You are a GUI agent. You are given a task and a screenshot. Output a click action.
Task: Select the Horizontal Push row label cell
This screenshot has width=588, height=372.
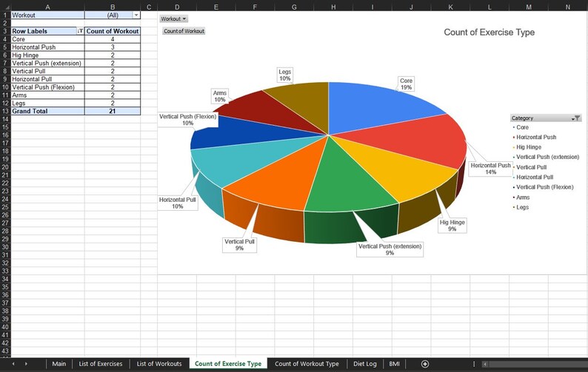[47, 47]
